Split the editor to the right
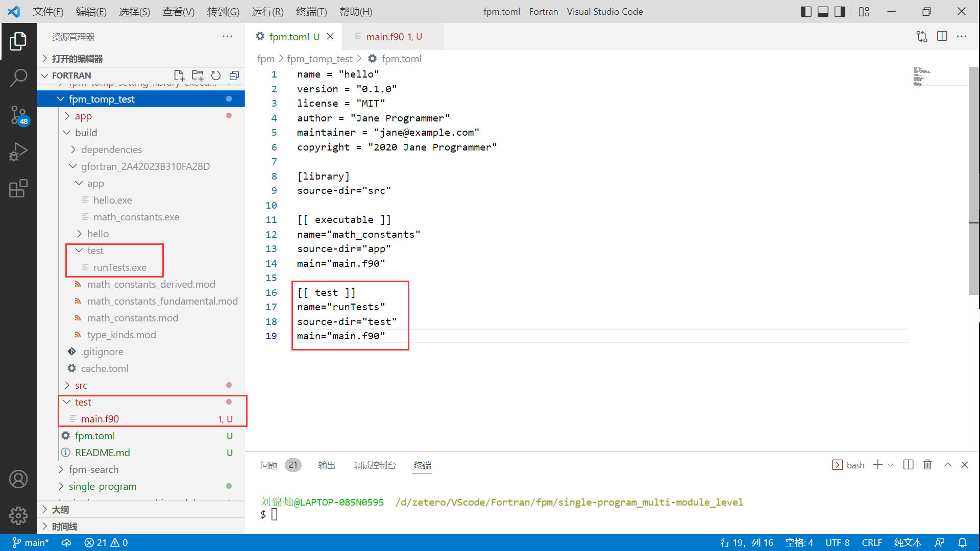The width and height of the screenshot is (980, 551). 942,36
